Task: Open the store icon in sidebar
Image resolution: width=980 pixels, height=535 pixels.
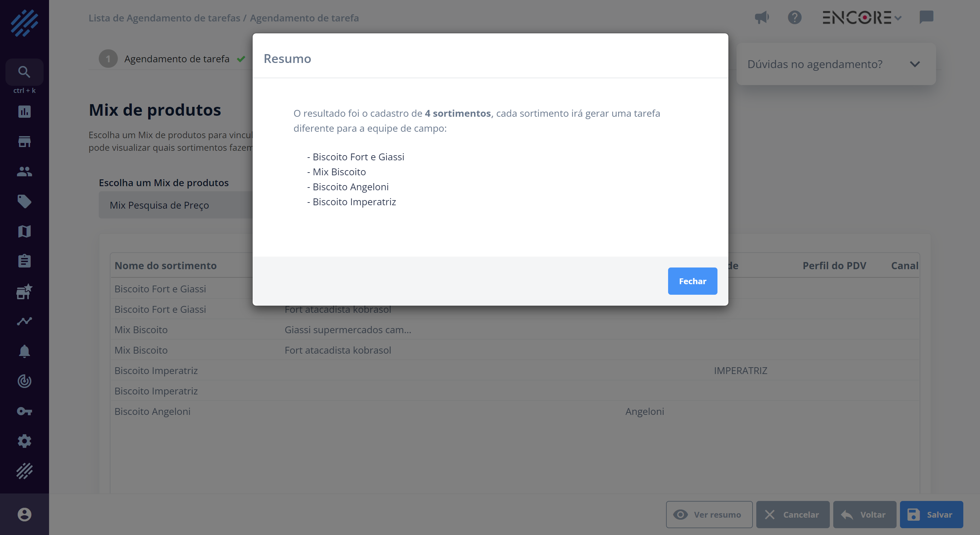Action: click(25, 142)
